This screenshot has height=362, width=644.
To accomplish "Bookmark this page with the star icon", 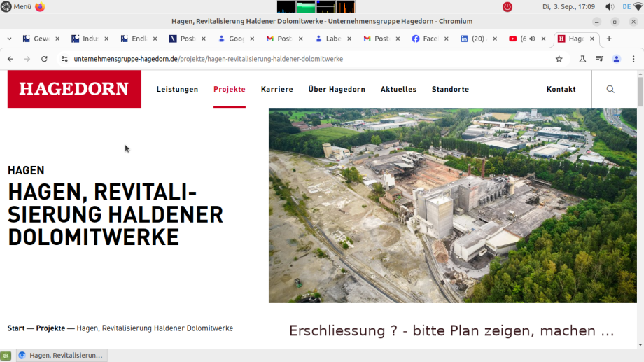I will pos(559,59).
